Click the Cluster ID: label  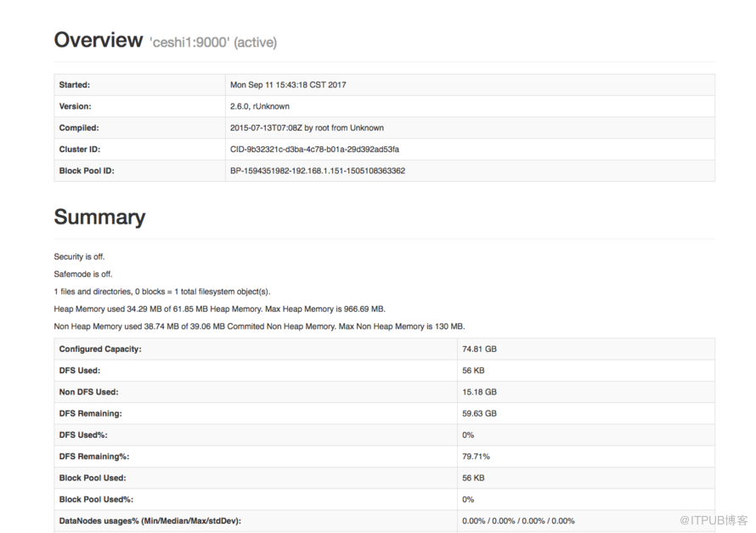[x=80, y=149]
